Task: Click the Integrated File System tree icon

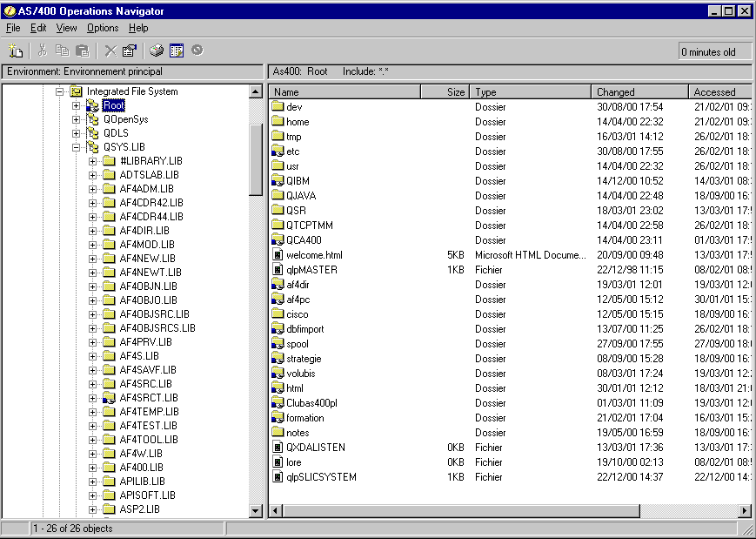Action: pyautogui.click(x=76, y=91)
